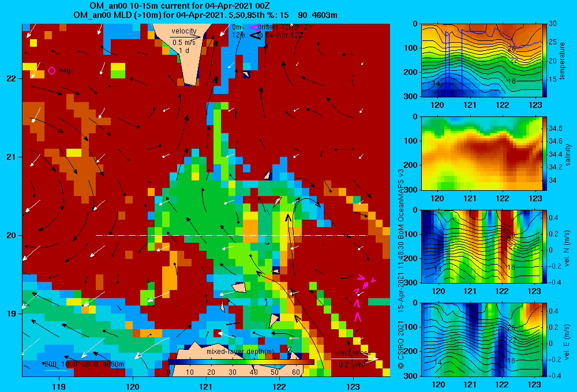Click latitude label 22 on main map
The height and width of the screenshot is (392, 577).
[12, 79]
